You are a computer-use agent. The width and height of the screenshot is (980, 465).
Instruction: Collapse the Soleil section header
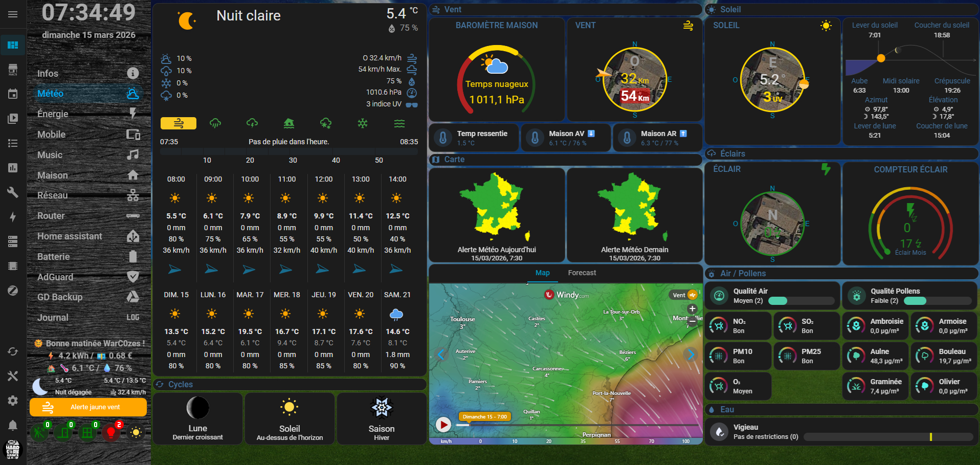841,10
